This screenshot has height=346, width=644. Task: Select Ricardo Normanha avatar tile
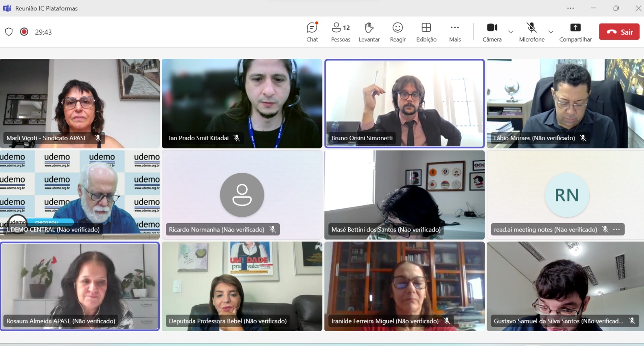click(242, 195)
